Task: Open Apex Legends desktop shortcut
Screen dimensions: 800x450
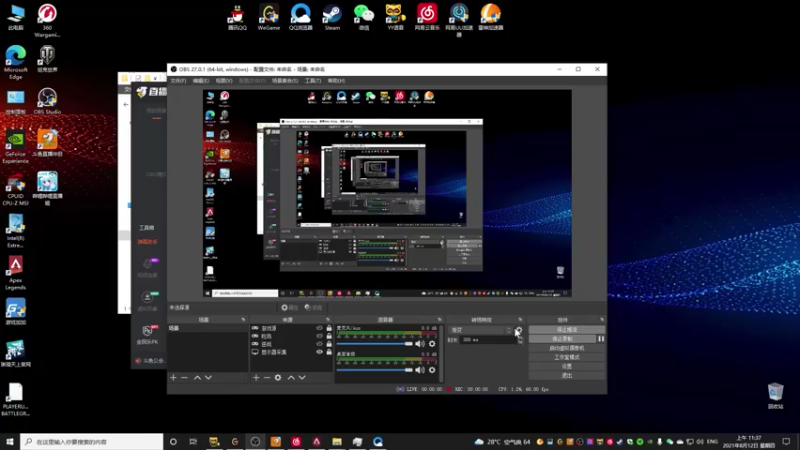Action: pos(15,273)
